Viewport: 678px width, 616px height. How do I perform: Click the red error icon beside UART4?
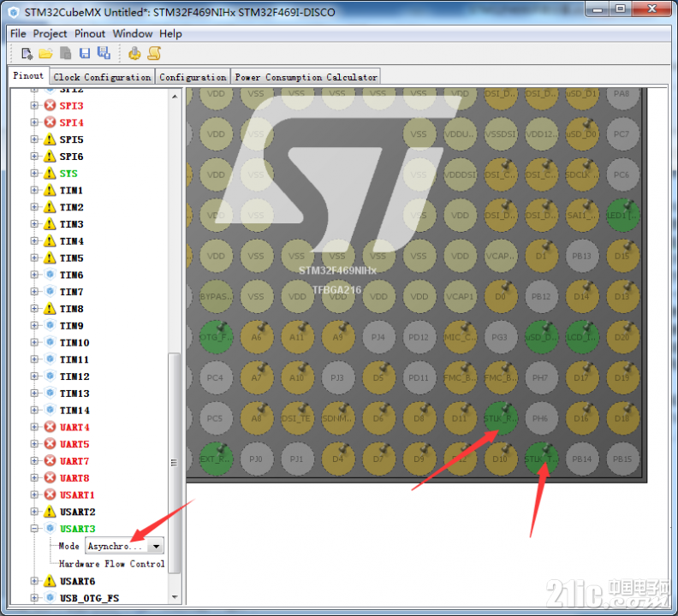coord(50,427)
